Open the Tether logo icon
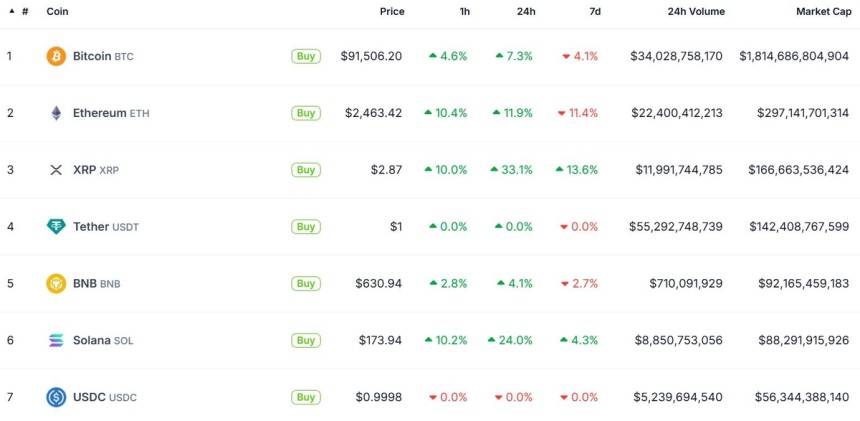The width and height of the screenshot is (860, 421). [56, 226]
